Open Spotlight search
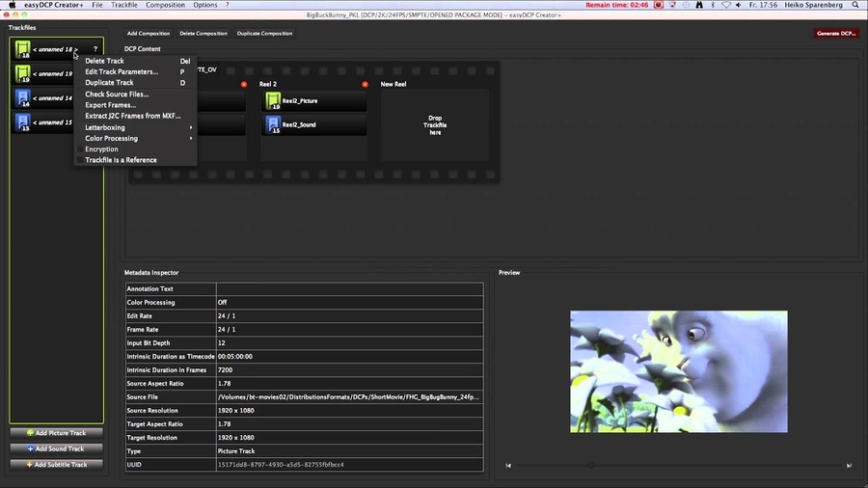Image resolution: width=868 pixels, height=488 pixels. 855,5
